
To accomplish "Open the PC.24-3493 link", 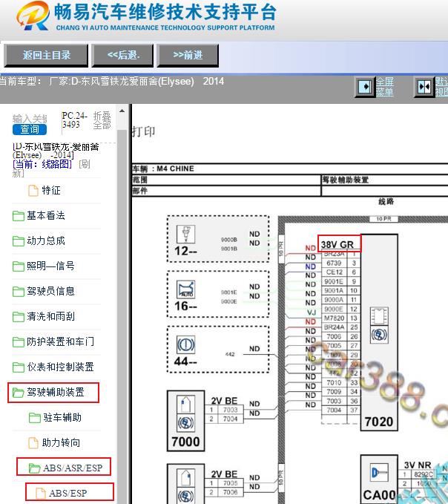I will coord(74,120).
